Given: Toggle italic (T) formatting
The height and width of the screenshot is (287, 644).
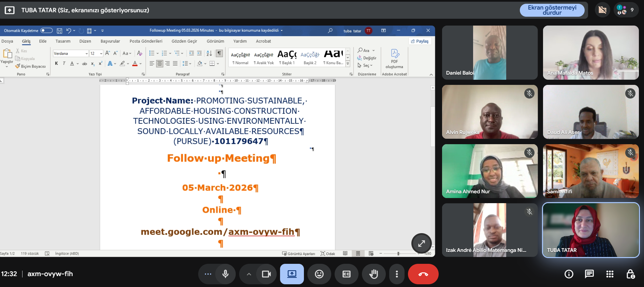Looking at the screenshot, I should (x=64, y=63).
